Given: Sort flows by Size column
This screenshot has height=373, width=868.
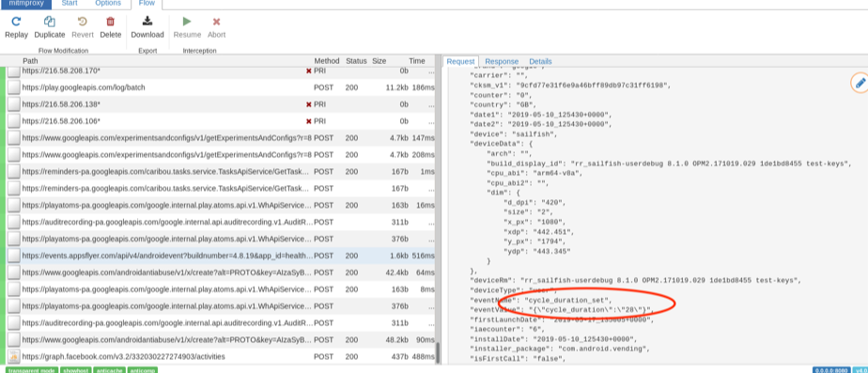Looking at the screenshot, I should [380, 61].
